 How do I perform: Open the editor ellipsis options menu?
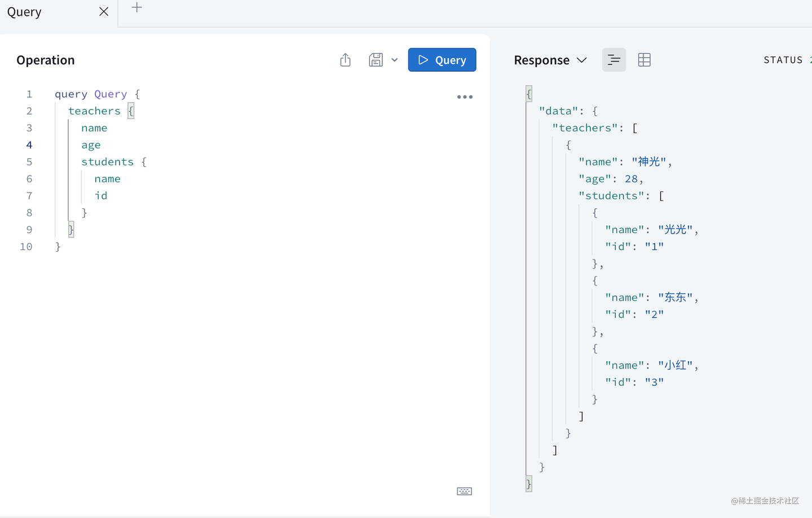(x=464, y=96)
